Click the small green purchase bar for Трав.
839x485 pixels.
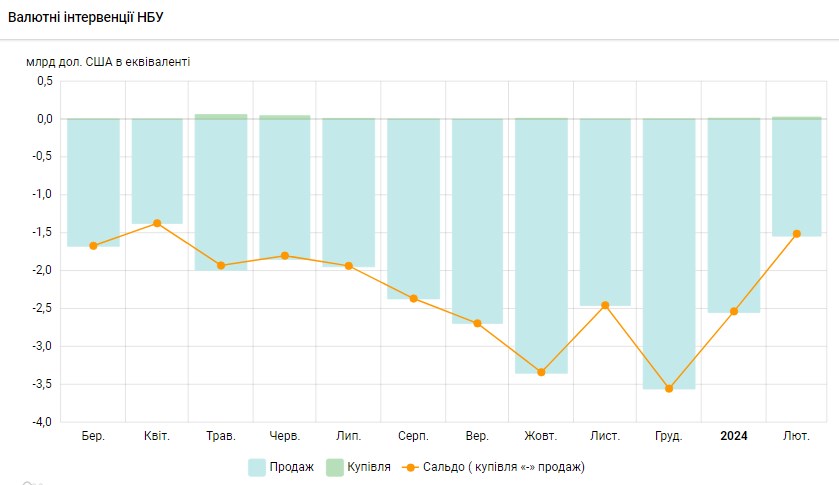click(221, 116)
